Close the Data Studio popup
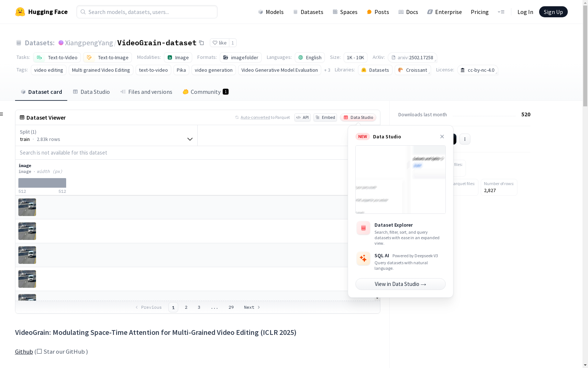The height and width of the screenshot is (368, 588). [x=442, y=137]
